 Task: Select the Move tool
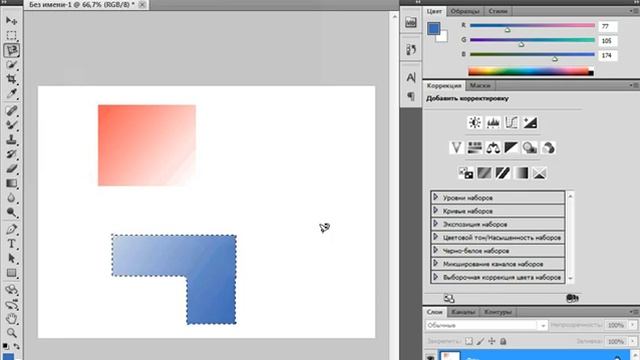tap(11, 20)
